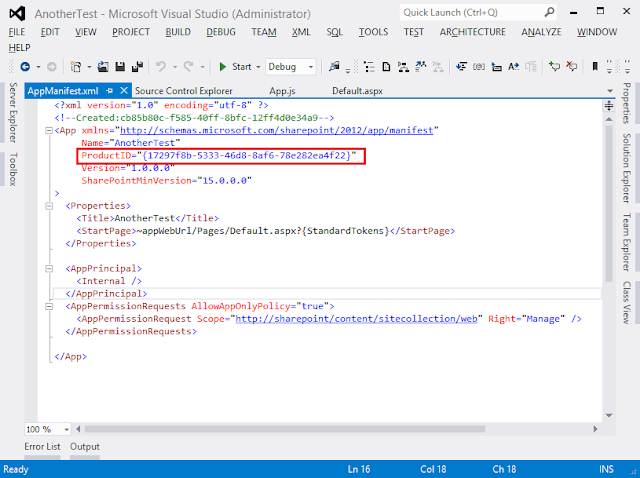
Task: Click the blank document toolbar icon
Action: tap(386, 67)
